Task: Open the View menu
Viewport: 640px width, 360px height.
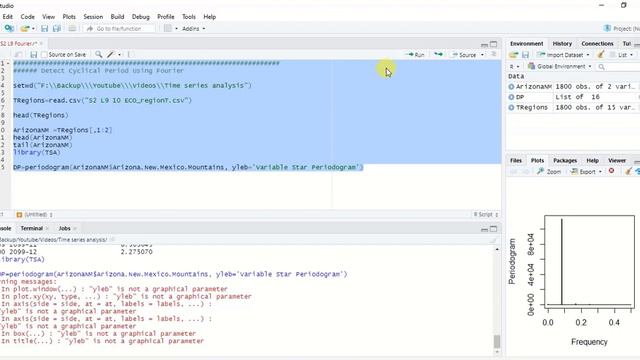Action: coord(48,17)
